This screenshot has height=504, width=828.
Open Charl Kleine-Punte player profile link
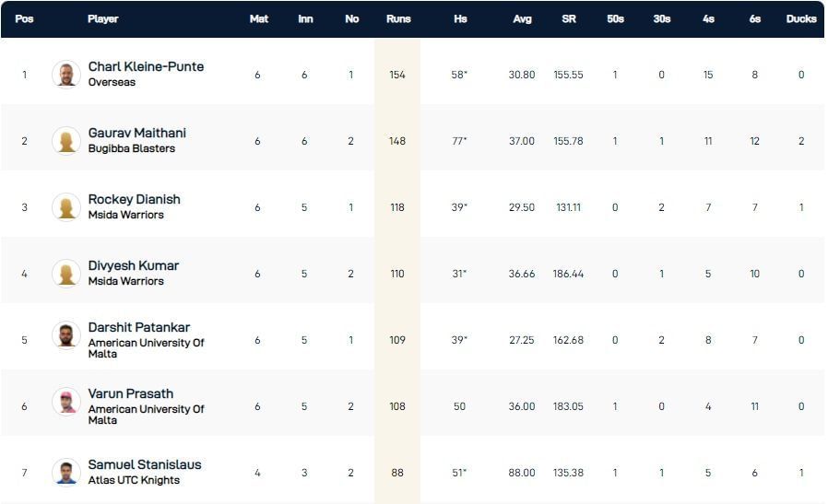[146, 67]
